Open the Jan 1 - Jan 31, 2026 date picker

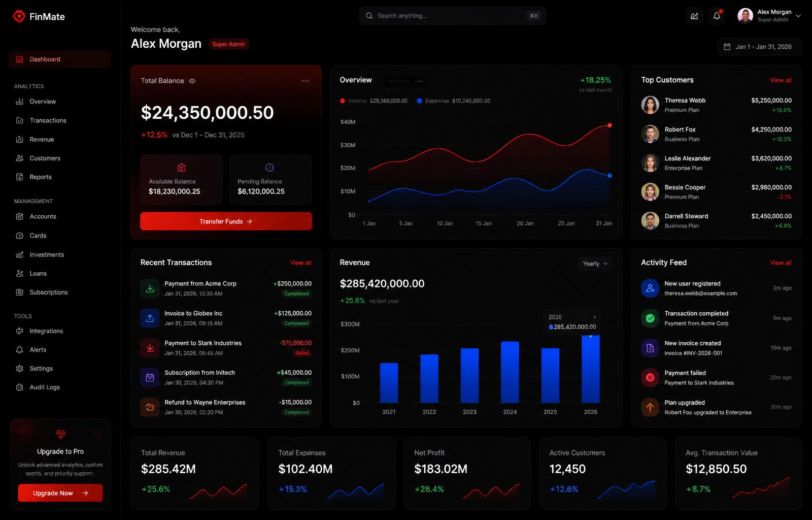(x=759, y=47)
